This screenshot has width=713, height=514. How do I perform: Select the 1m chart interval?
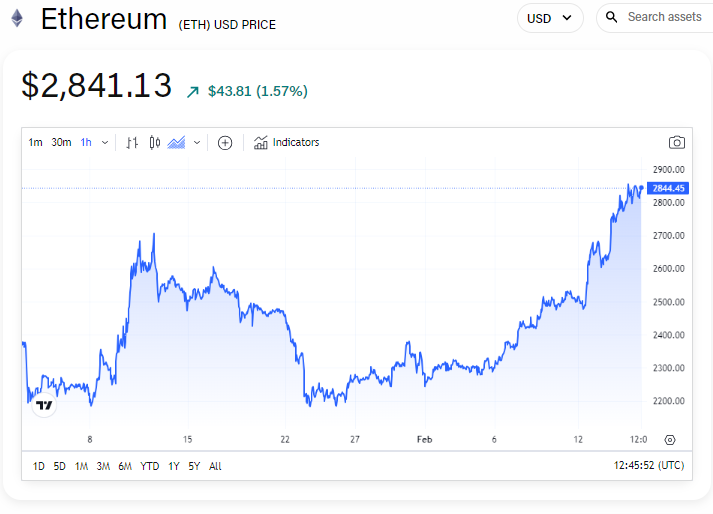35,142
